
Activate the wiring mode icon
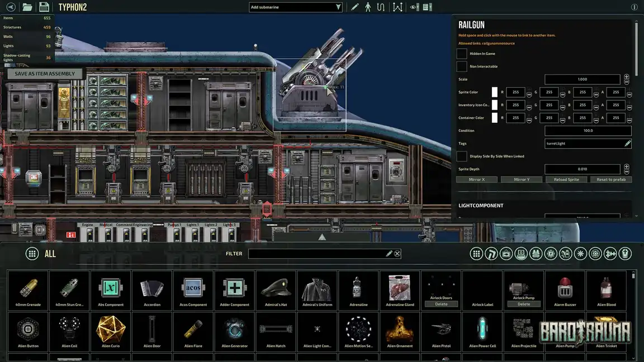381,7
